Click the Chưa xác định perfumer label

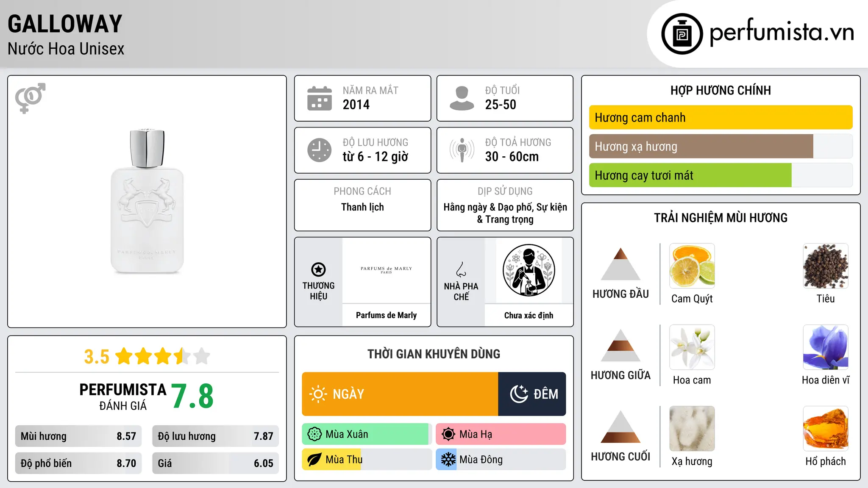(529, 315)
